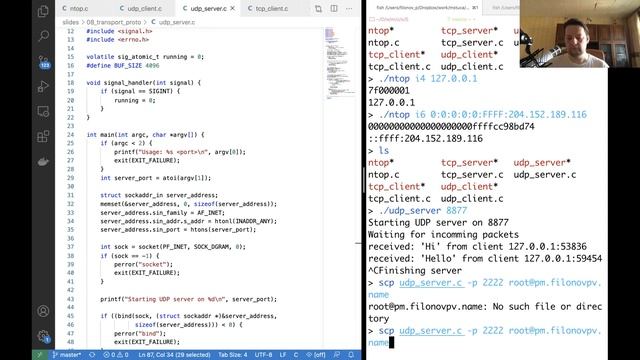The height and width of the screenshot is (360, 640).
Task: Click './udp_server 8877' command in terminal
Action: [422, 211]
